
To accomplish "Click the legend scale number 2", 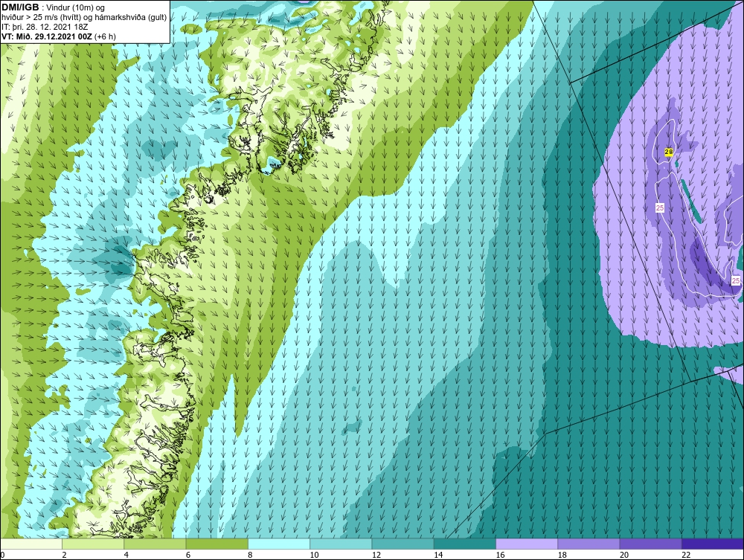I will [x=64, y=555].
